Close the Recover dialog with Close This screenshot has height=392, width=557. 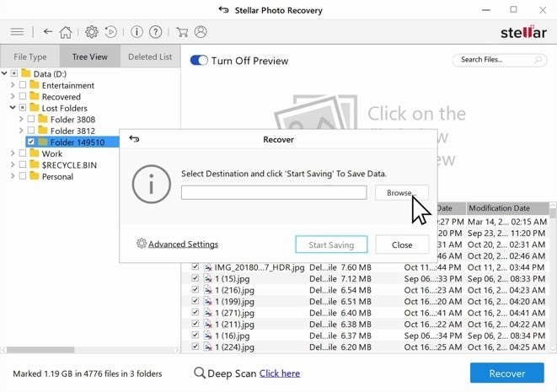pyautogui.click(x=402, y=244)
